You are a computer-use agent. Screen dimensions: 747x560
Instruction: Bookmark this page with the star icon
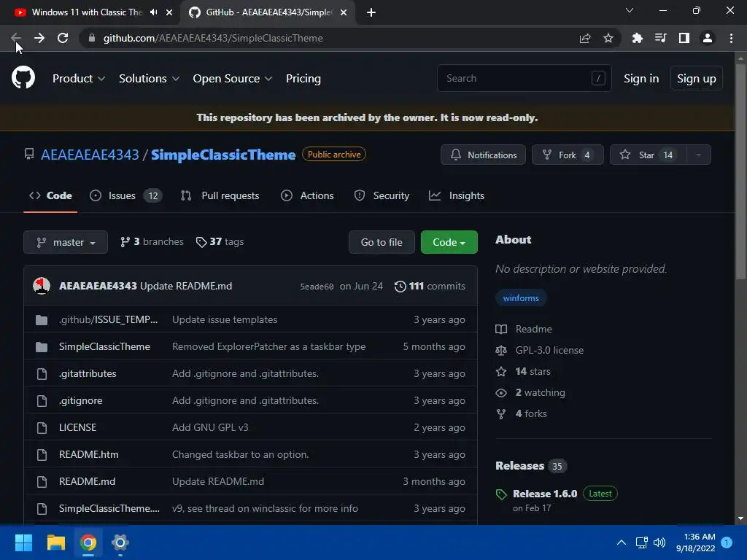608,38
